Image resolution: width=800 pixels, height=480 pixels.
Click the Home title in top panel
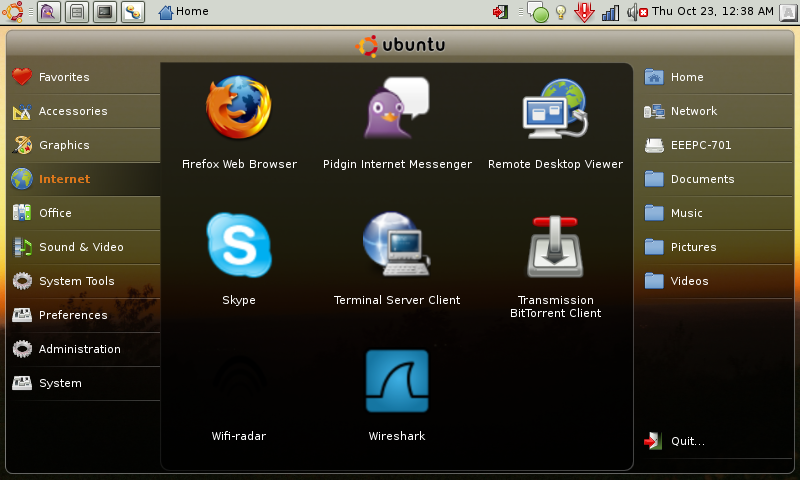pos(183,12)
